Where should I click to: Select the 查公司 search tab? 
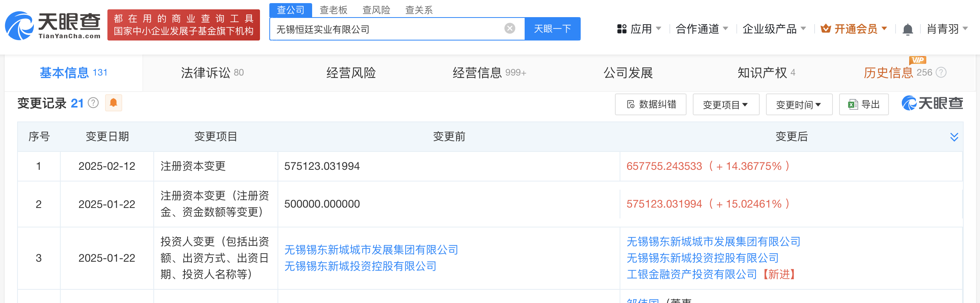click(291, 10)
